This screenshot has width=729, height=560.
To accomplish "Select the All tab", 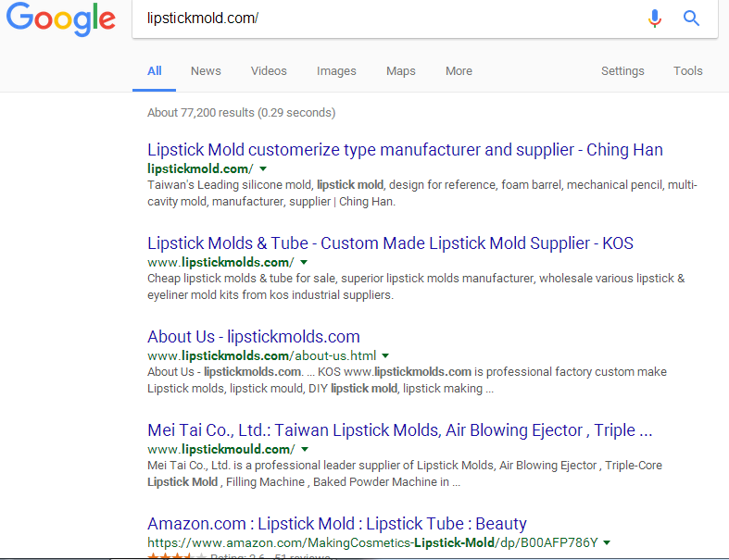I will pyautogui.click(x=155, y=71).
